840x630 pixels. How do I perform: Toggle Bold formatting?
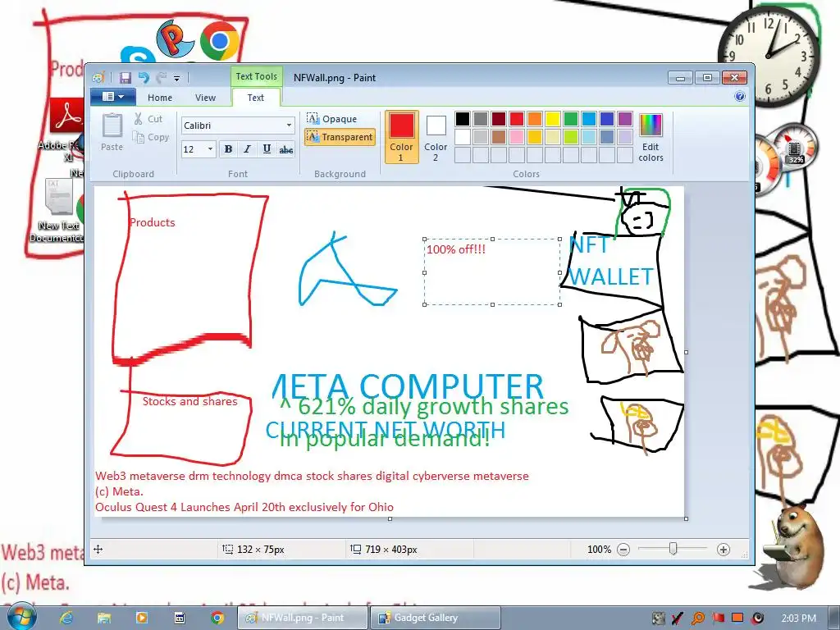coord(228,149)
